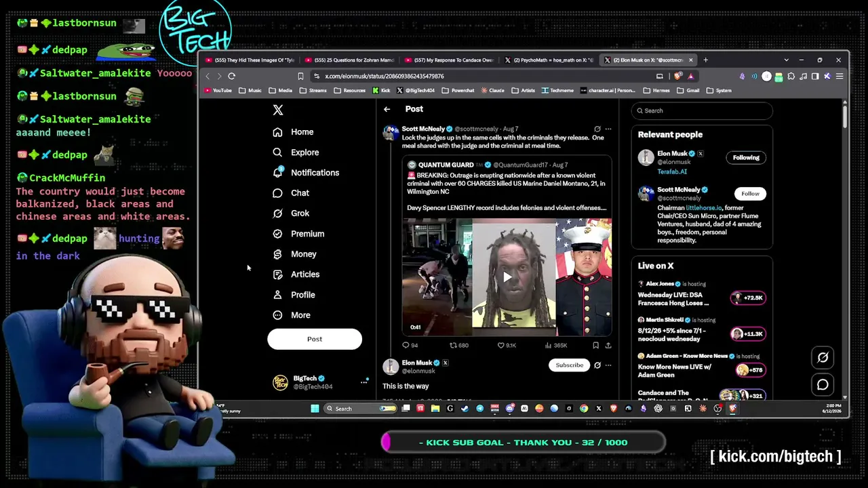Open Articles in the sidebar
868x488 pixels.
pyautogui.click(x=296, y=274)
